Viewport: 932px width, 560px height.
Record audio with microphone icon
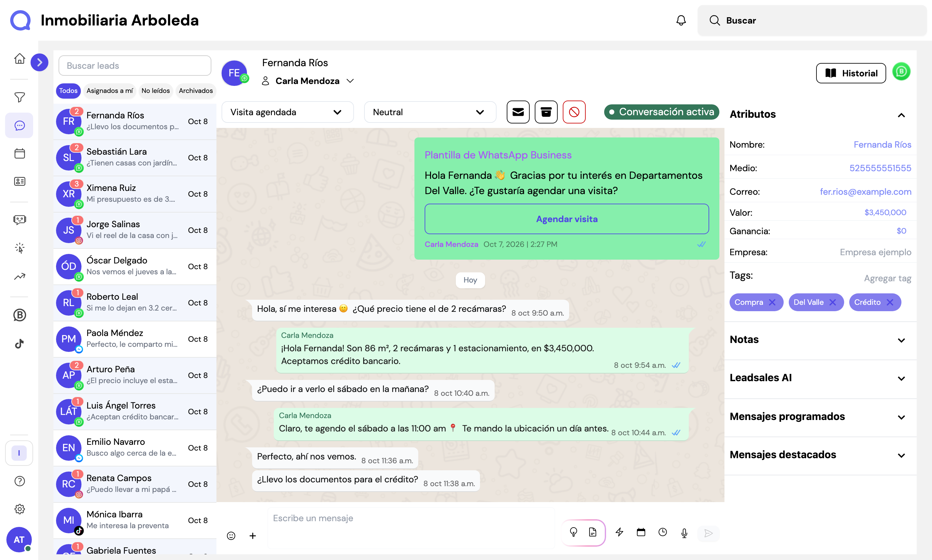point(684,533)
